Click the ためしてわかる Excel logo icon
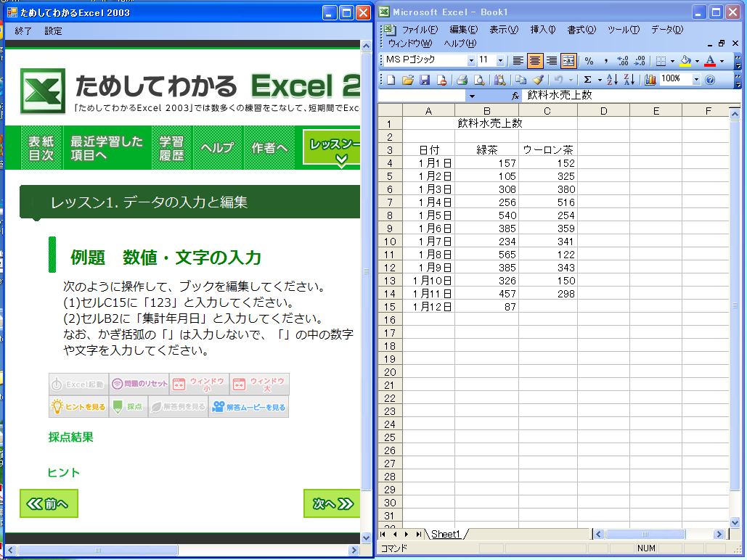 [x=43, y=91]
